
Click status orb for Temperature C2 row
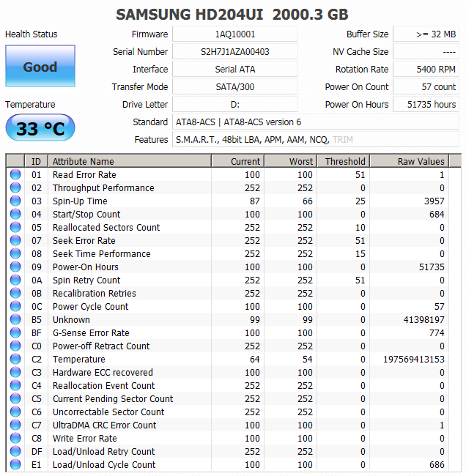[15, 359]
